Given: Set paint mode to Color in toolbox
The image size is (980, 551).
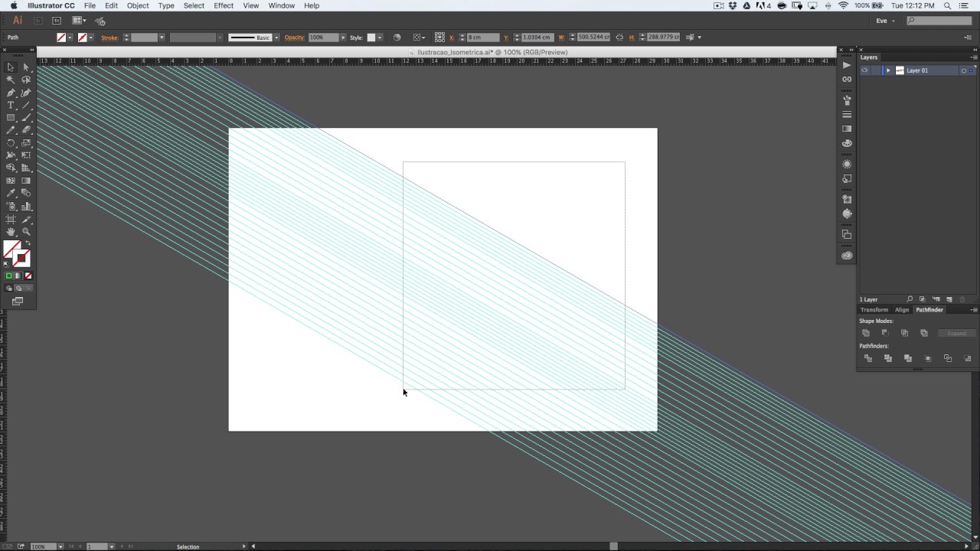Looking at the screenshot, I should point(9,275).
